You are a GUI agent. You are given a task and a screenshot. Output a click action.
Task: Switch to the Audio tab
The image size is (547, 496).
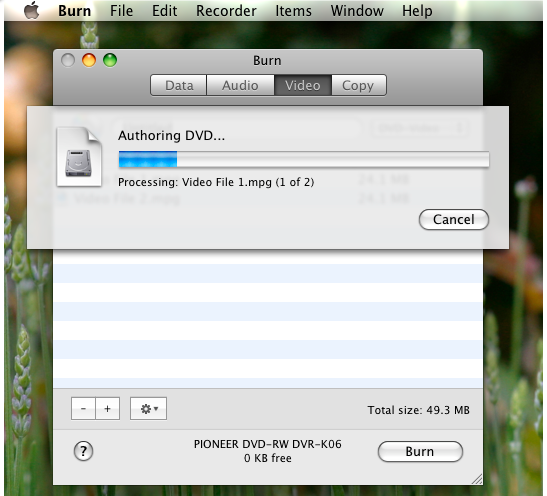(x=240, y=85)
